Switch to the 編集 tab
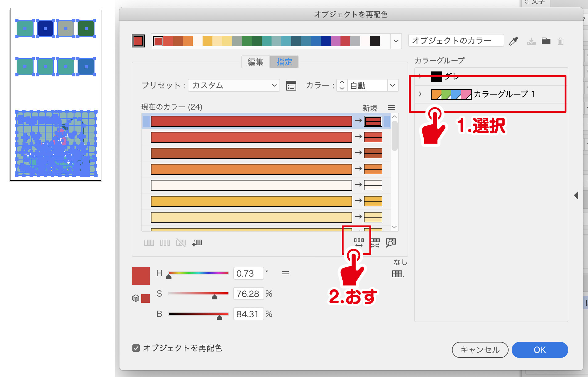This screenshot has width=588, height=377. point(255,62)
